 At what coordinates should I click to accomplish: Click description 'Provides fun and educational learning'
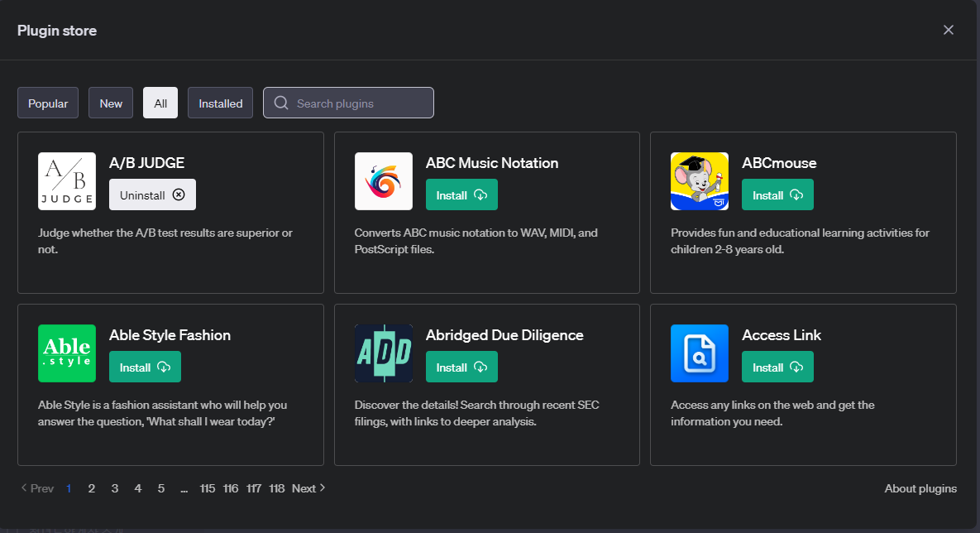800,241
